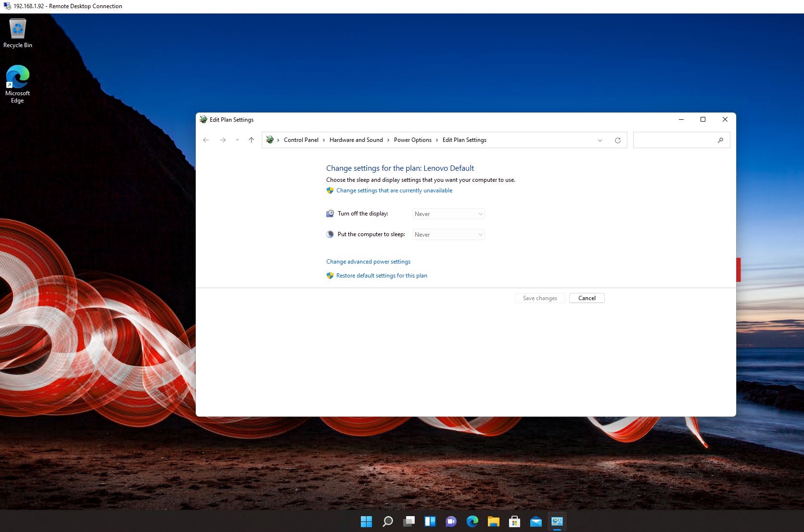The image size is (804, 532).
Task: Open the Mail app on the taskbar
Action: pyautogui.click(x=536, y=521)
